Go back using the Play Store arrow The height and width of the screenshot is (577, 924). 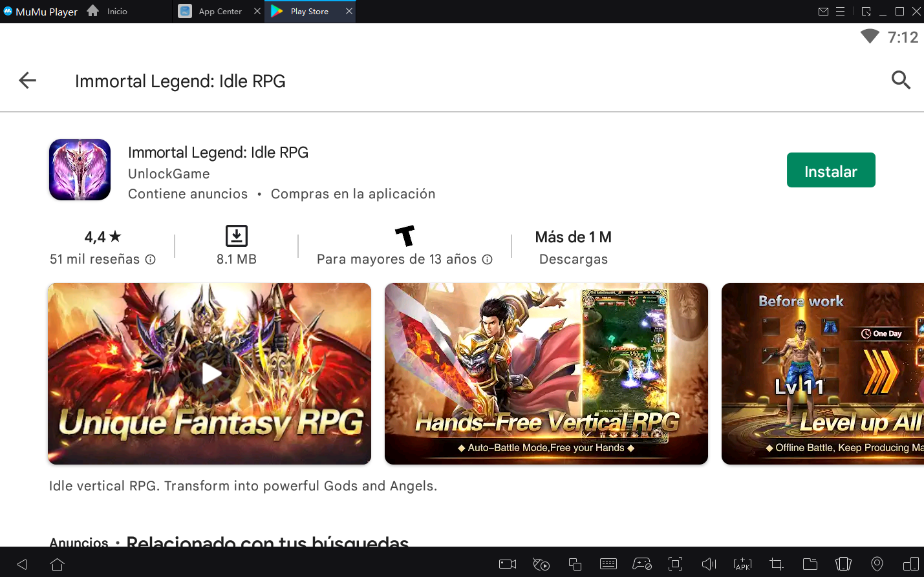(x=27, y=81)
